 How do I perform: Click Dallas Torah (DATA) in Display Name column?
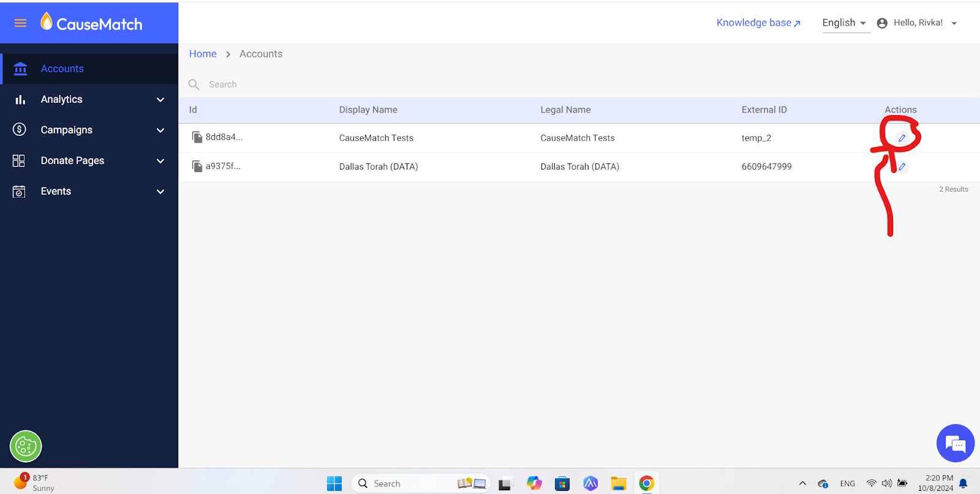[379, 167]
